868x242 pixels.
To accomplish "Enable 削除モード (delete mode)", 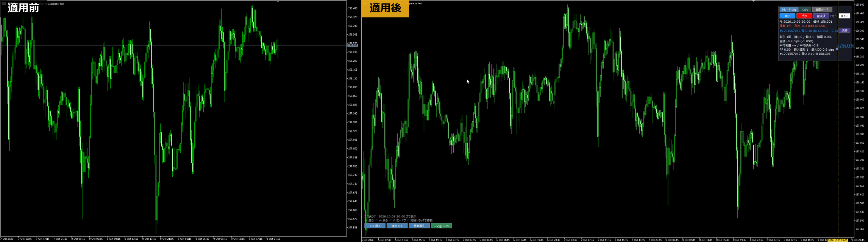I will [822, 10].
